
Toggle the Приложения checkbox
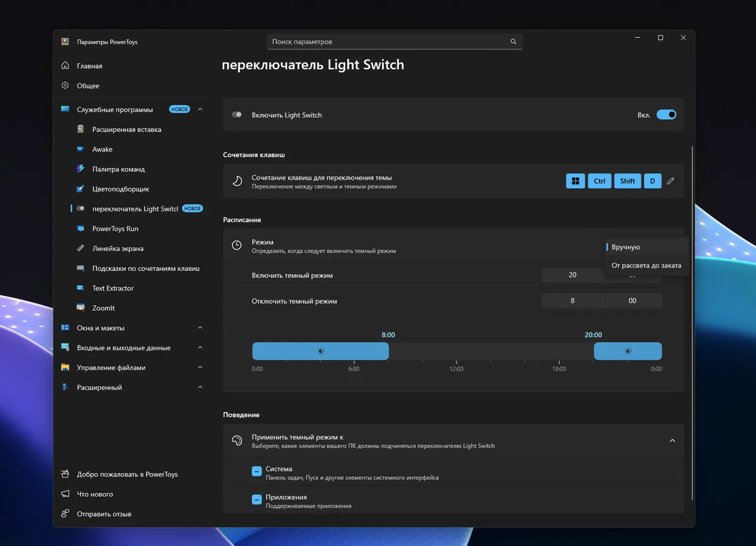click(x=257, y=500)
